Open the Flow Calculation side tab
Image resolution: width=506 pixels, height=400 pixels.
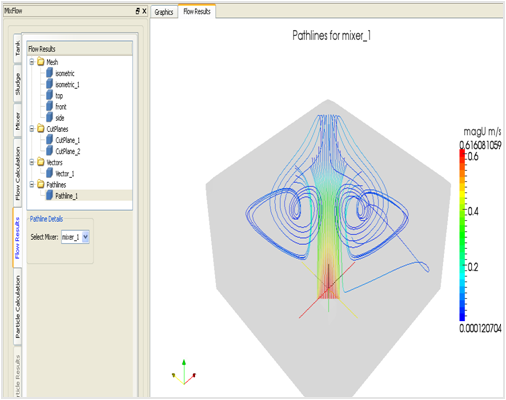[18, 173]
